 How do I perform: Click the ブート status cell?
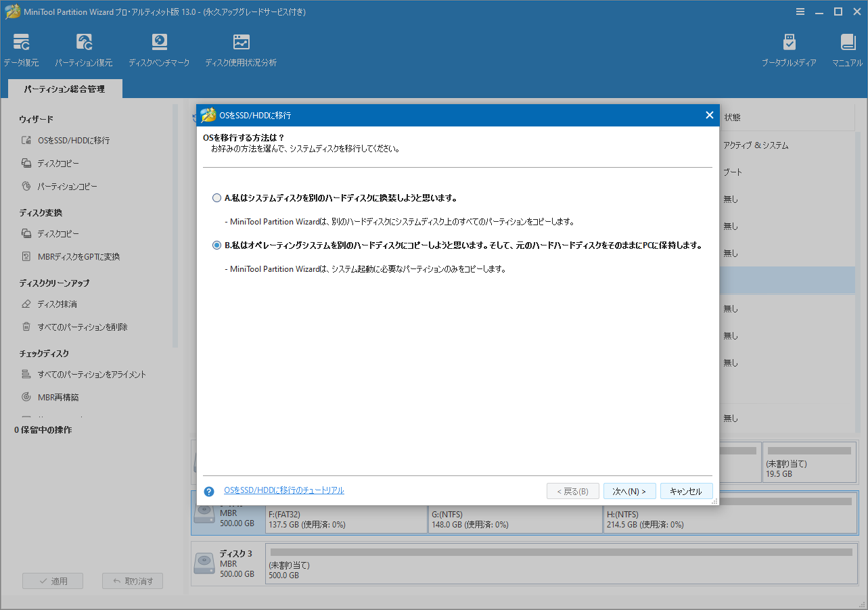coord(733,172)
